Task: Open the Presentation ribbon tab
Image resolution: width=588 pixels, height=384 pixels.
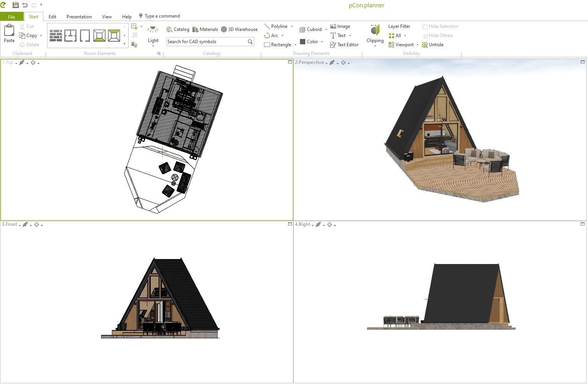Action: point(79,17)
